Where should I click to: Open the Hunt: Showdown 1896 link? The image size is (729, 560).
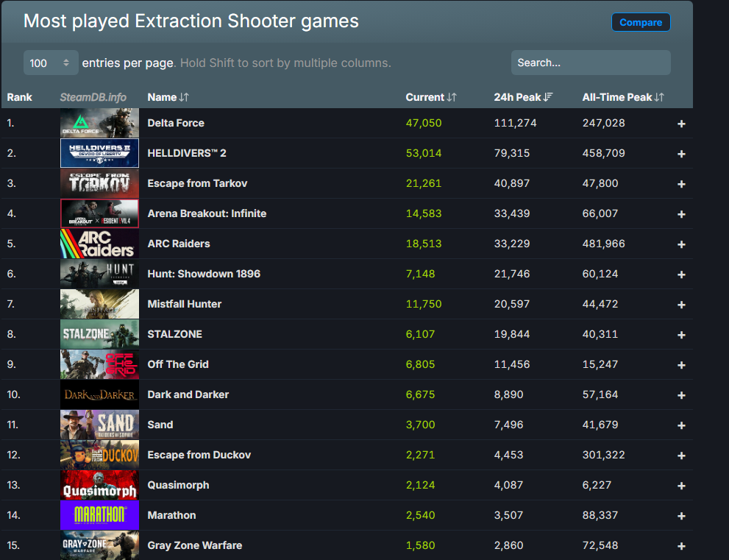pyautogui.click(x=204, y=274)
